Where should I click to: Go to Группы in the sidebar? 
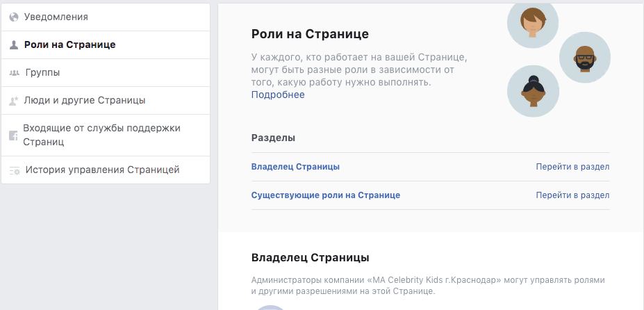point(42,72)
